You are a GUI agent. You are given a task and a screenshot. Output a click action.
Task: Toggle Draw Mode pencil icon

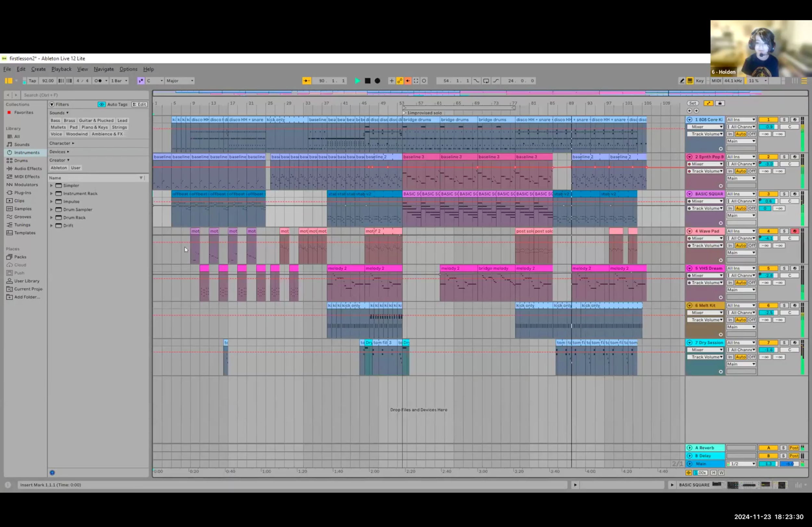(682, 81)
